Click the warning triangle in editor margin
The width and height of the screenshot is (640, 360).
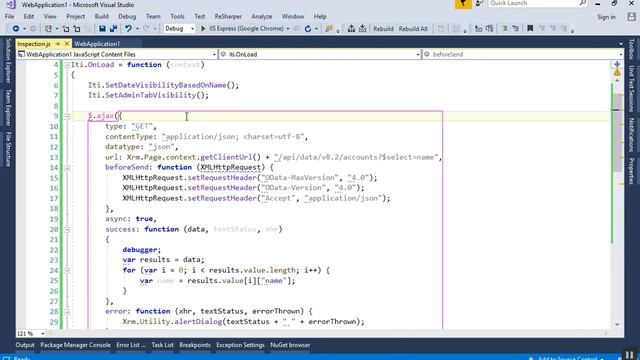click(x=617, y=73)
